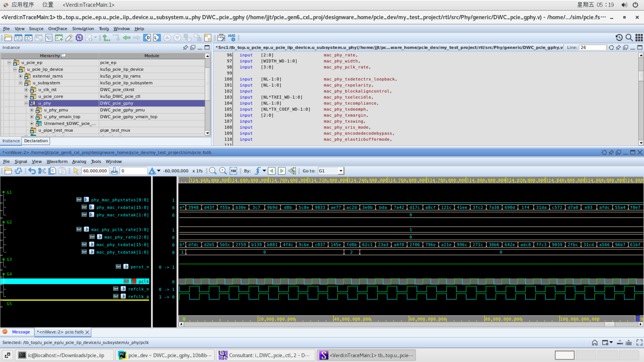The height and width of the screenshot is (362, 644).
Task: Click the zoom 100 percent icon
Action: tap(233, 171)
